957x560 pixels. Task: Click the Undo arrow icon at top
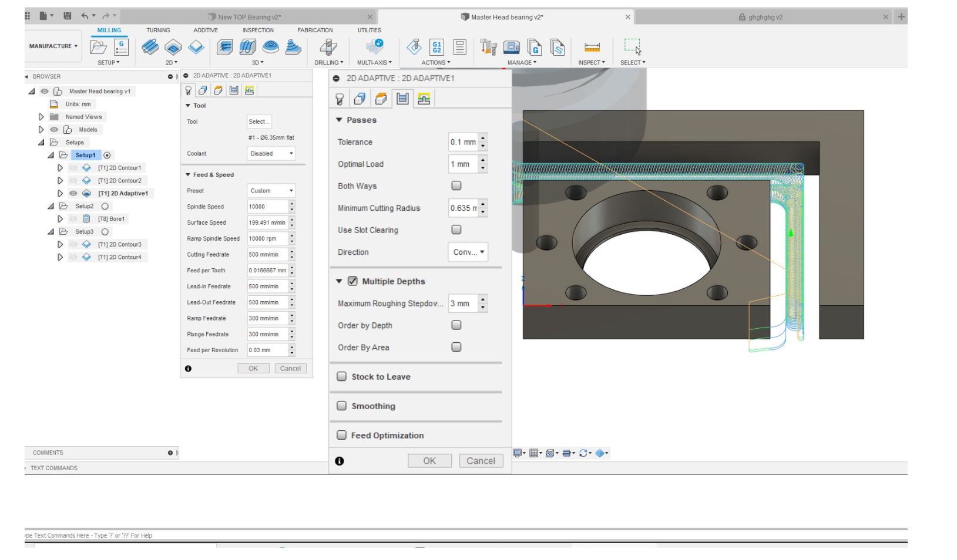(85, 16)
